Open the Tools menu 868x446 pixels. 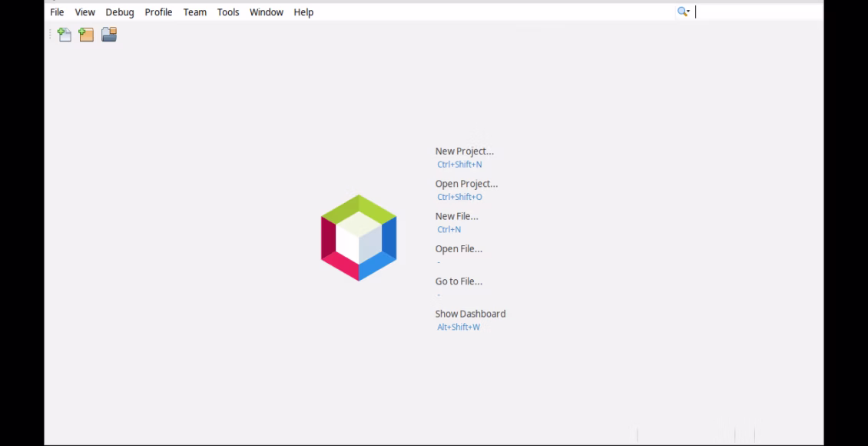[227, 12]
